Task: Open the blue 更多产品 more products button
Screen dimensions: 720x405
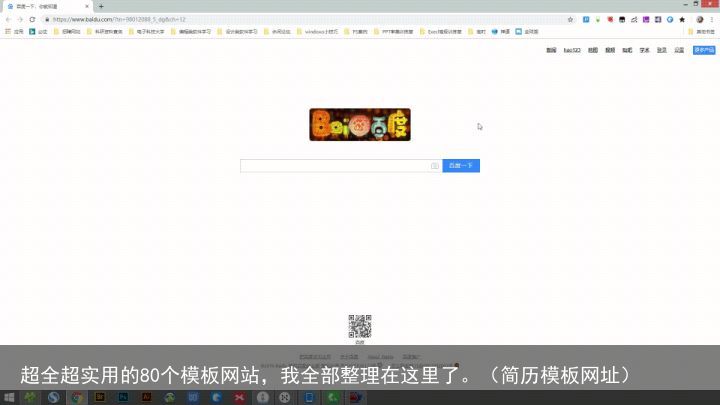Action: [x=704, y=50]
